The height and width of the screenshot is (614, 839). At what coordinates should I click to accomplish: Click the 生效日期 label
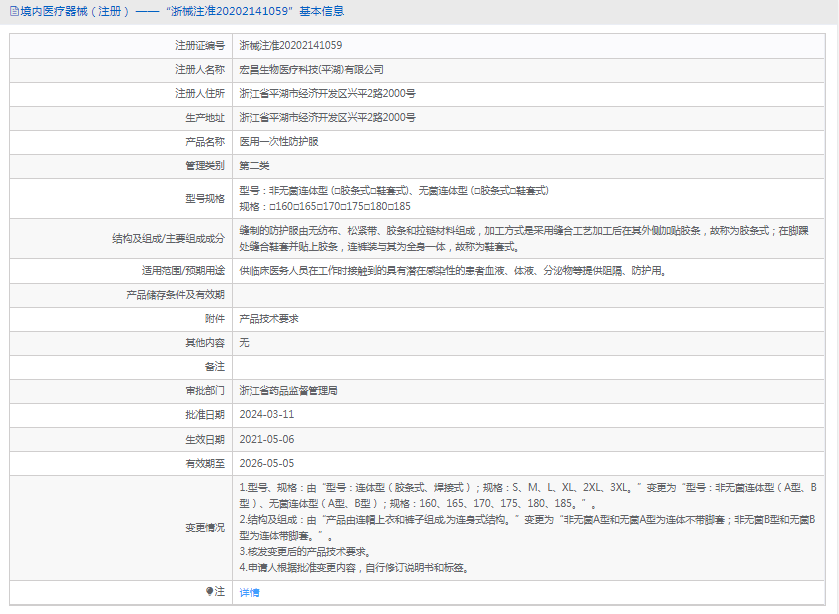click(205, 439)
